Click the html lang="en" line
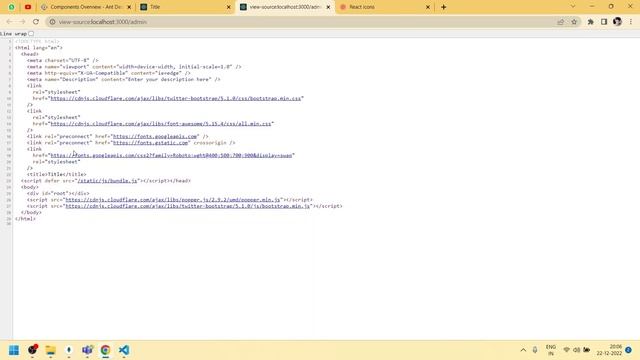 39,48
